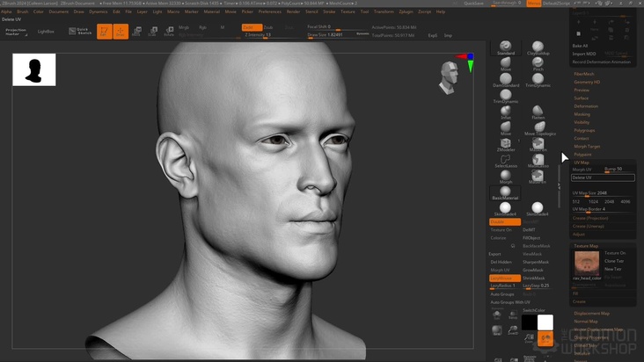644x362 pixels.
Task: Expand the Displacement Map subpalette
Action: coord(591,313)
